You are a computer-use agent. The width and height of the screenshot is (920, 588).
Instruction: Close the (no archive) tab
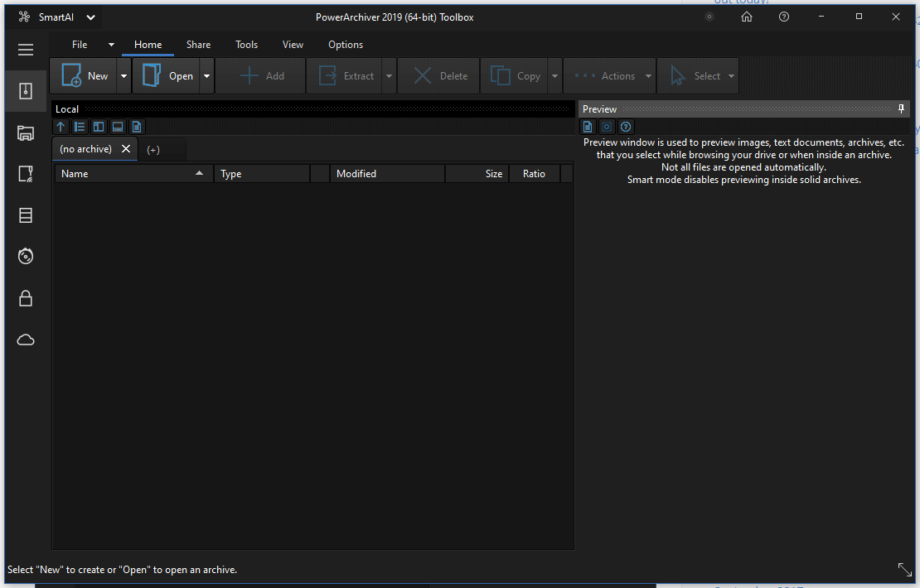tap(125, 149)
